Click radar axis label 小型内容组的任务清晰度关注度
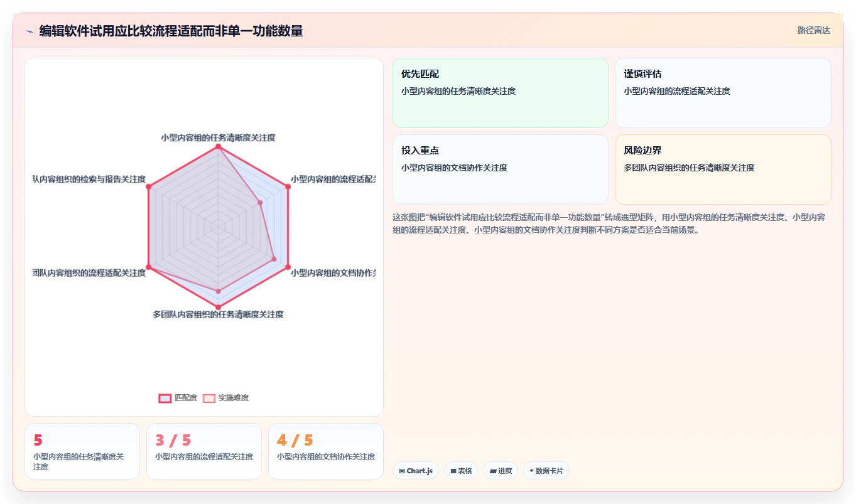 219,137
